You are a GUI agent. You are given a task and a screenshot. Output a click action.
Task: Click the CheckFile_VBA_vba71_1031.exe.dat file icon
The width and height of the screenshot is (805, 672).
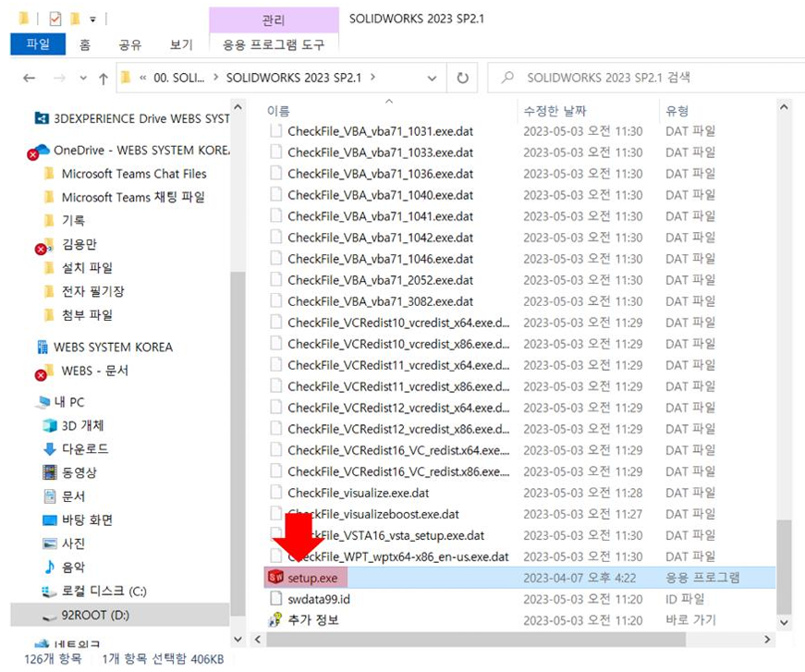[x=276, y=130]
